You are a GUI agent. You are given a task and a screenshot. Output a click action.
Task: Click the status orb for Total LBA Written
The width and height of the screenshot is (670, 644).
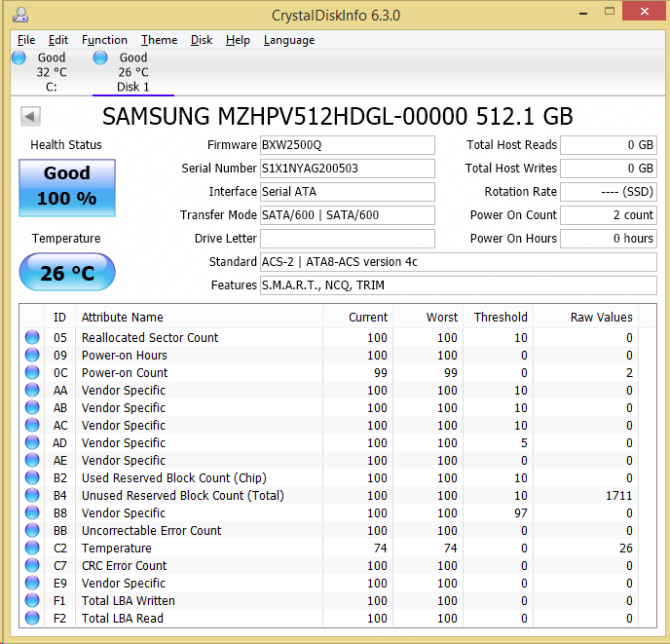pyautogui.click(x=32, y=601)
